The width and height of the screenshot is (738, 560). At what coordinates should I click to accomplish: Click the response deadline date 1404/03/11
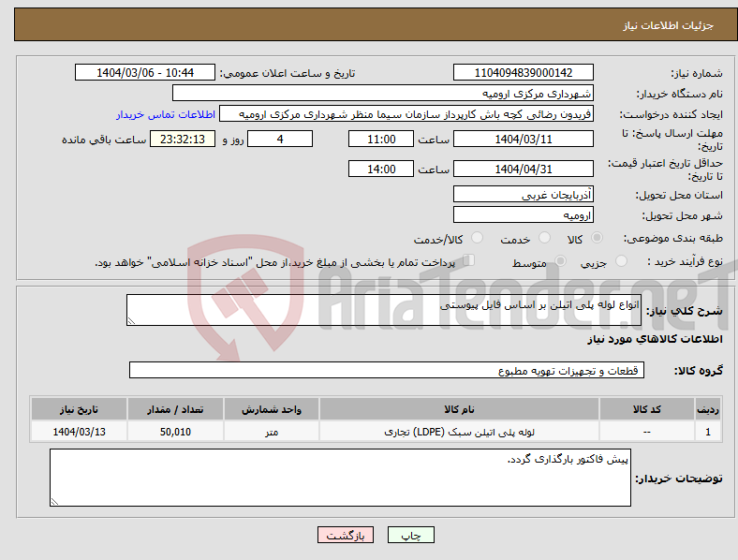(x=524, y=140)
